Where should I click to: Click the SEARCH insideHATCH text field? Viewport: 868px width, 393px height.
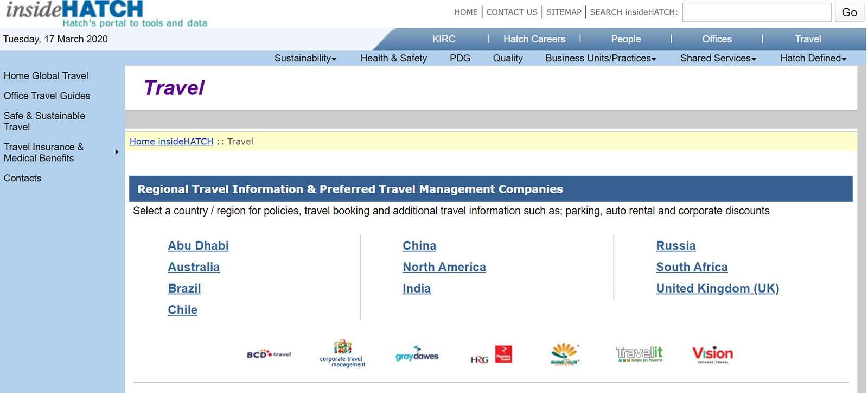click(756, 12)
